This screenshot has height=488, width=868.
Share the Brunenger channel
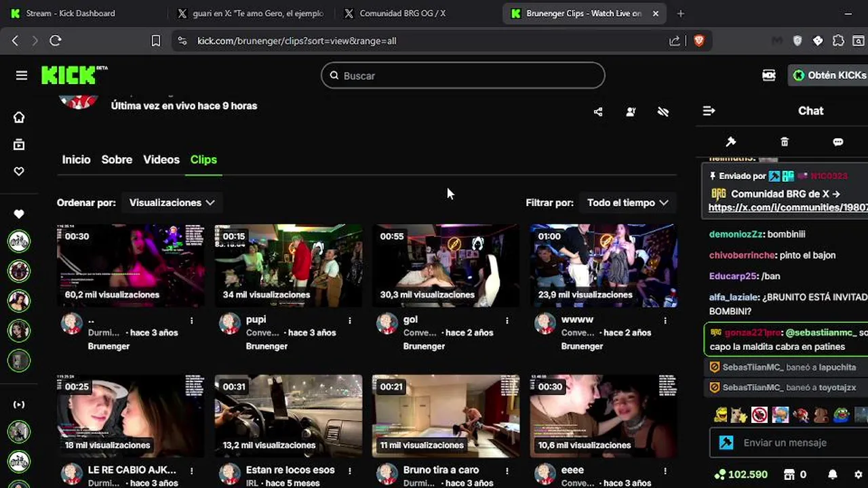tap(598, 112)
